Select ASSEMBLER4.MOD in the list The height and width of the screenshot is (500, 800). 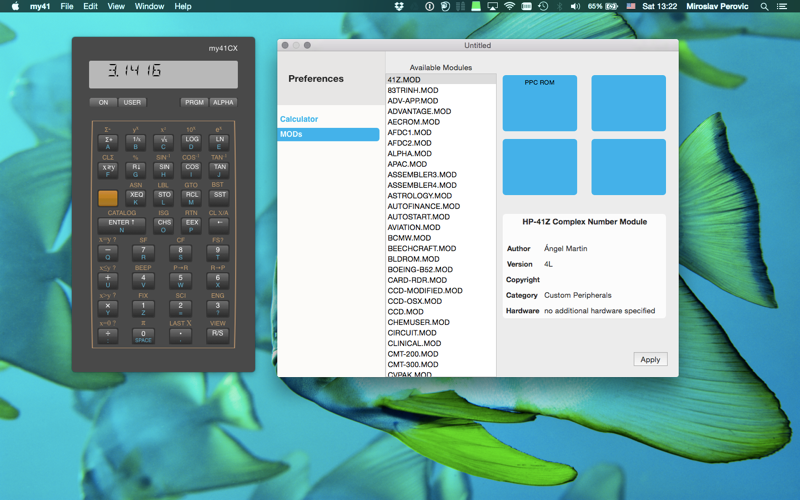[441, 185]
